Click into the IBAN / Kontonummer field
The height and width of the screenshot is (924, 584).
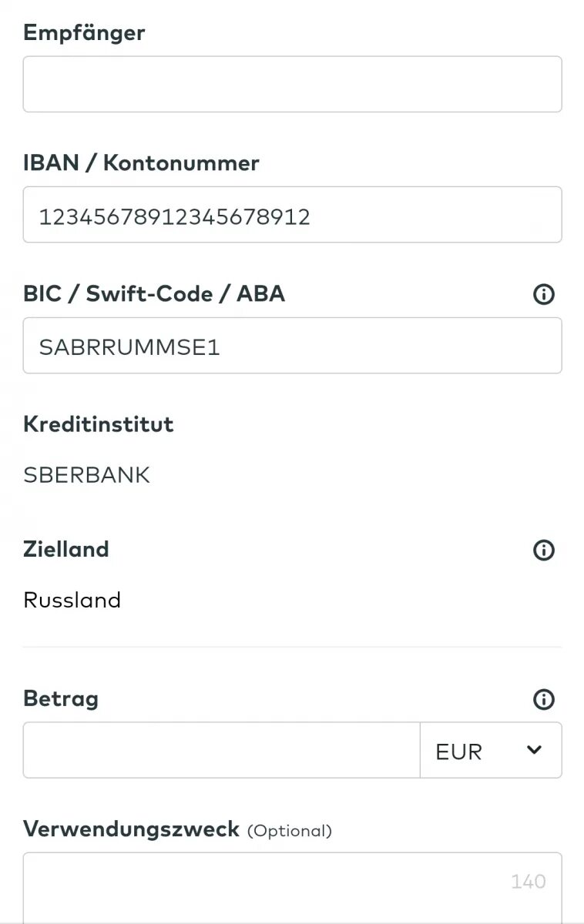[292, 215]
